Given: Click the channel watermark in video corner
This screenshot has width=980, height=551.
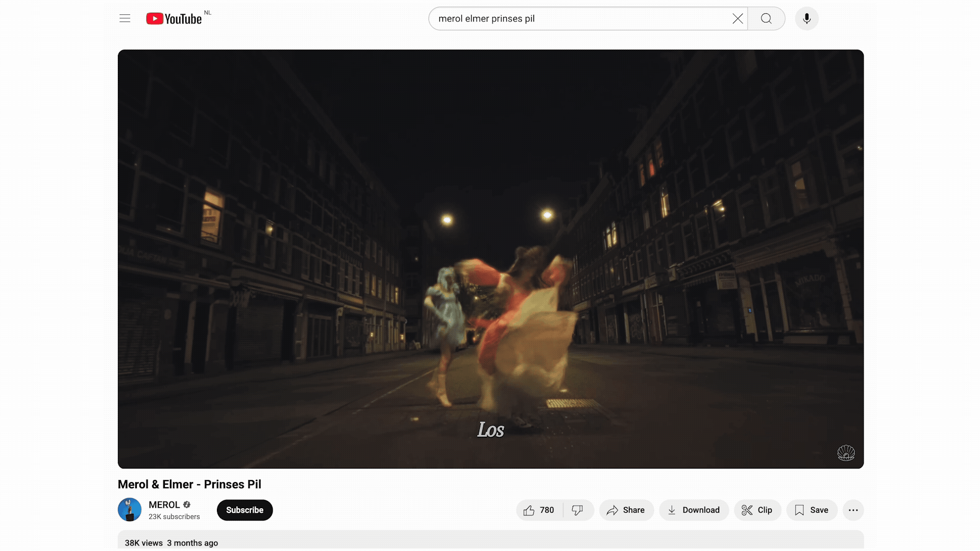Looking at the screenshot, I should coord(846,453).
